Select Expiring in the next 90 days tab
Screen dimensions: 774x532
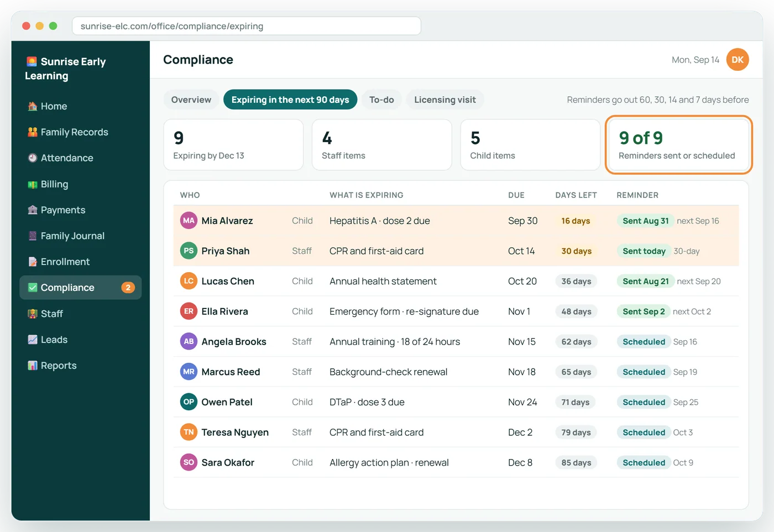pos(290,100)
